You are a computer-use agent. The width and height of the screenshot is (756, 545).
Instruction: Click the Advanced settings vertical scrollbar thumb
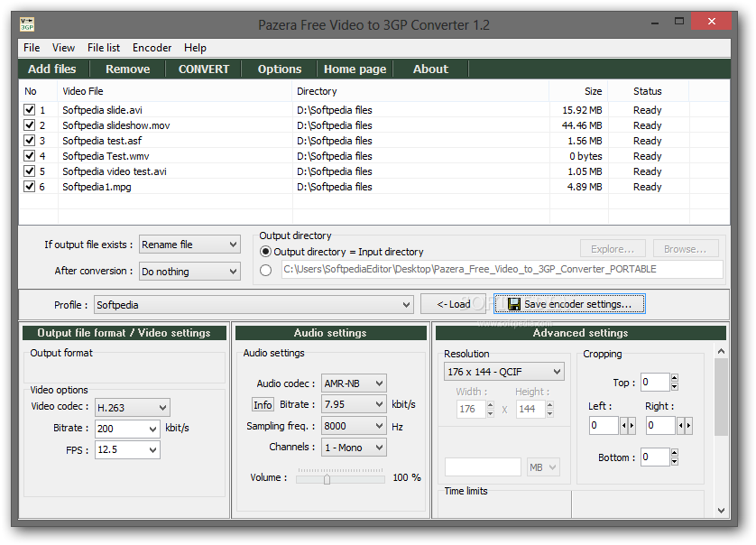pyautogui.click(x=721, y=397)
